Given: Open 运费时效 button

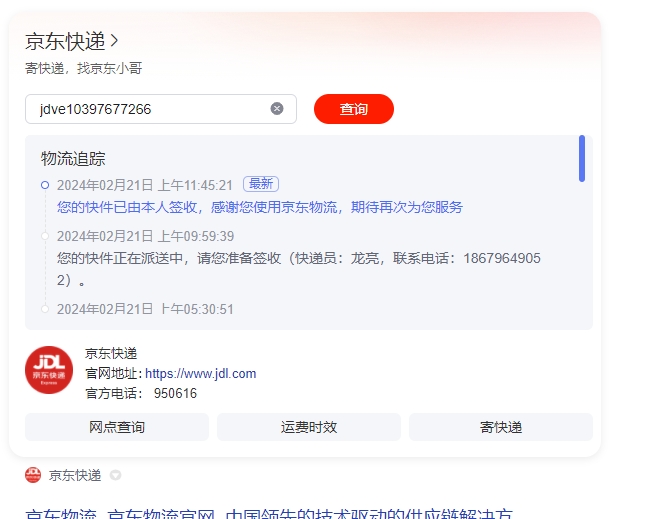Looking at the screenshot, I should [309, 427].
